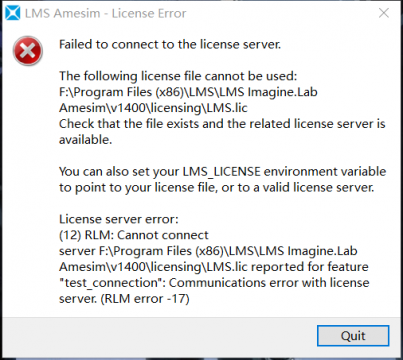Click the LMS Amesim logo in title bar

click(12, 13)
